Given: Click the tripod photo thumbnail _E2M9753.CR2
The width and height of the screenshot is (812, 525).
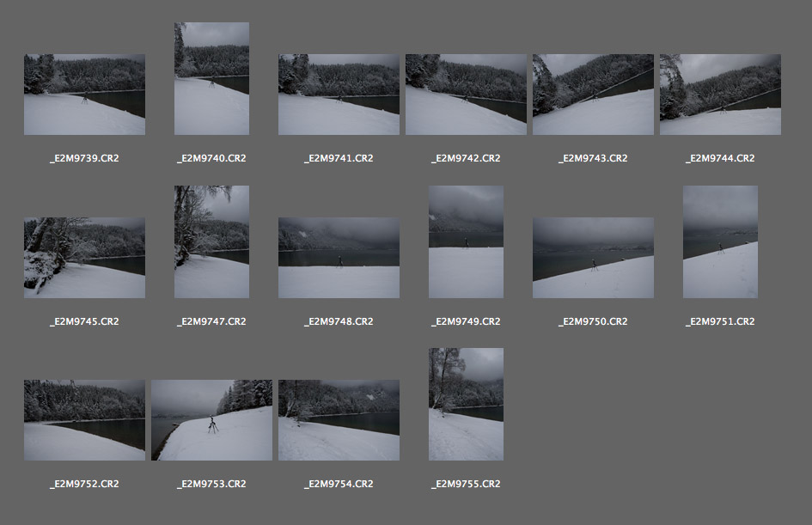Looking at the screenshot, I should [x=211, y=420].
